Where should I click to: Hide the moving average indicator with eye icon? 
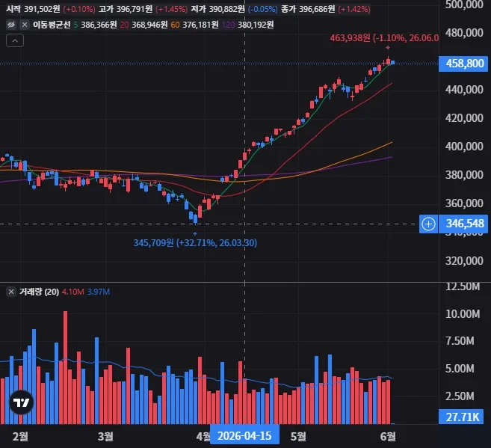pos(11,25)
